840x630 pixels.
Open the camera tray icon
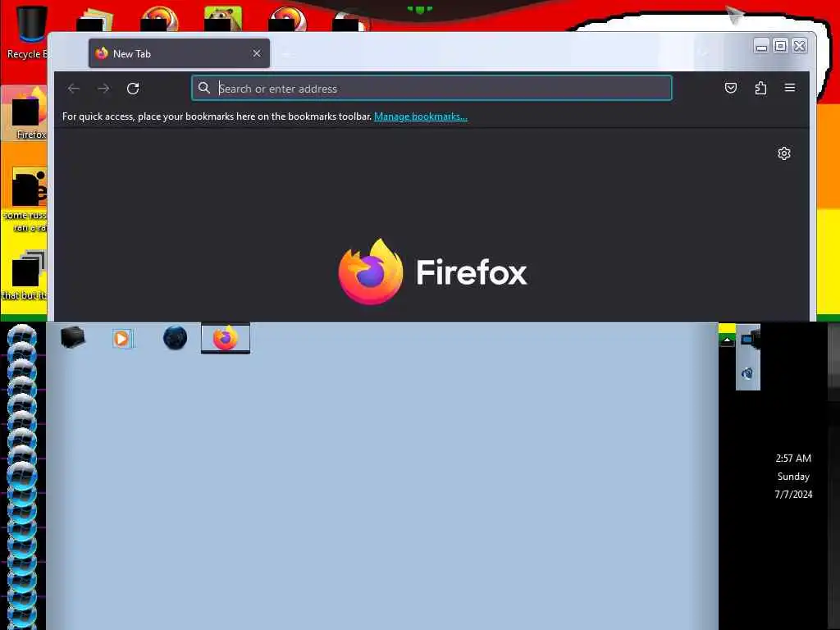pyautogui.click(x=750, y=339)
